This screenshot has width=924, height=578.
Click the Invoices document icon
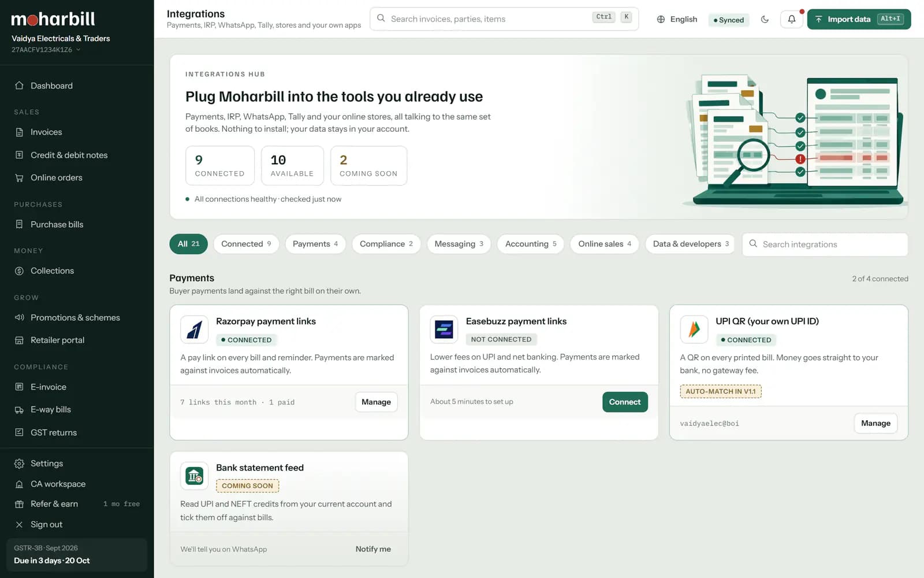click(x=19, y=132)
